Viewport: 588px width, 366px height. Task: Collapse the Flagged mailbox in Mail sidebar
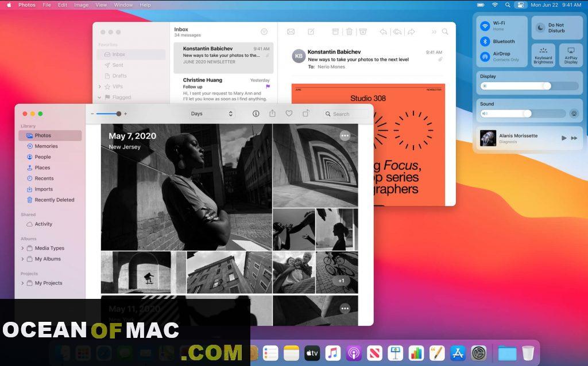pos(100,98)
